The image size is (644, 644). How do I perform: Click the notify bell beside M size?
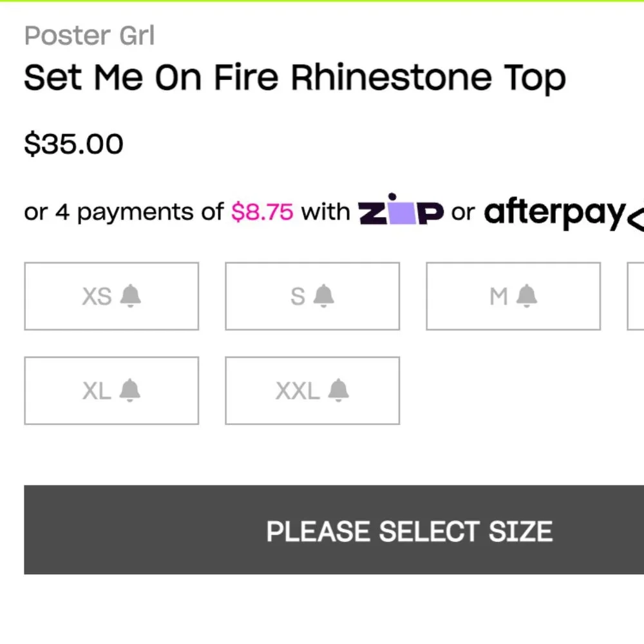click(527, 296)
